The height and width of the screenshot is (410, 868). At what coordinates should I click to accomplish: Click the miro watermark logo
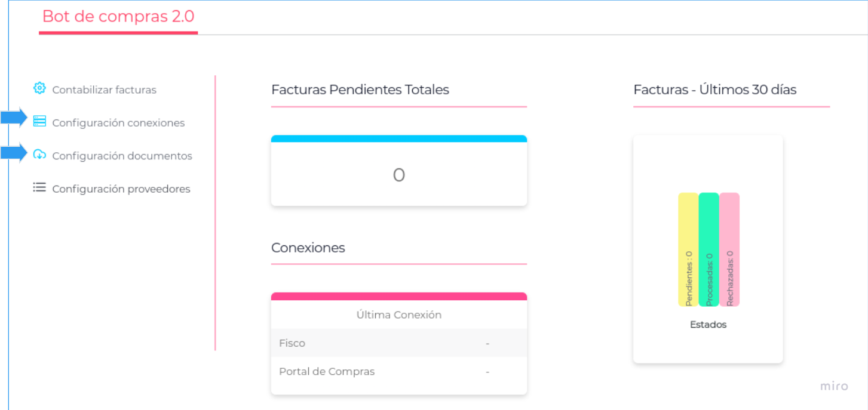tap(834, 386)
